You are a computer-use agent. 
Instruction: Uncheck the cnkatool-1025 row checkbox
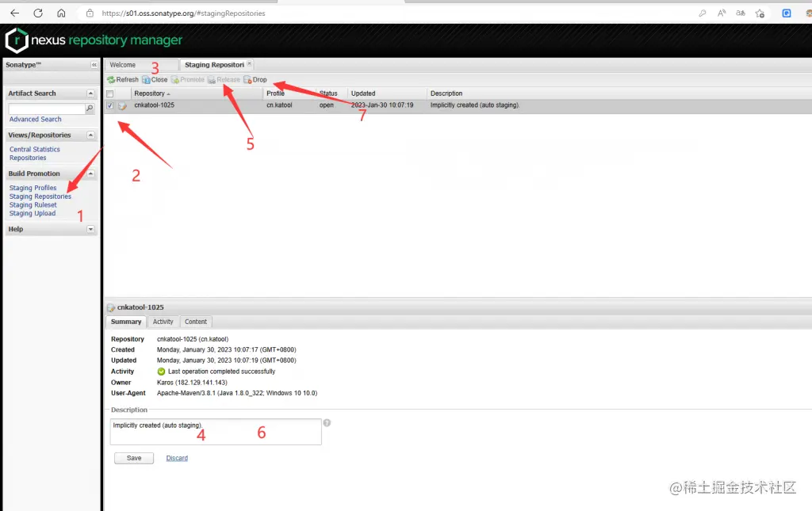coord(109,105)
